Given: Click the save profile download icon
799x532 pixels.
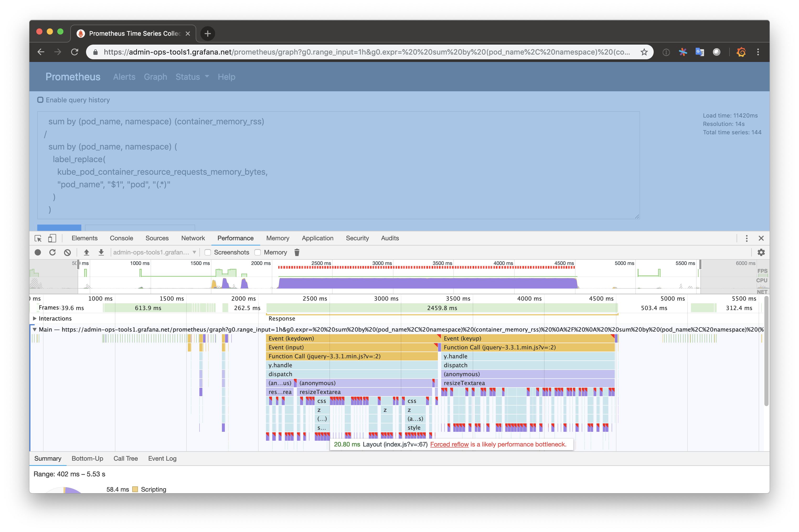Looking at the screenshot, I should (101, 252).
